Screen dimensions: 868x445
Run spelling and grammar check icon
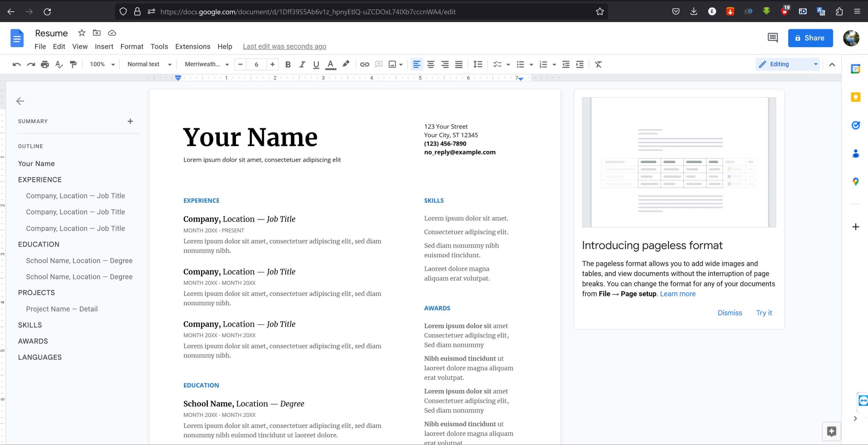click(x=59, y=64)
